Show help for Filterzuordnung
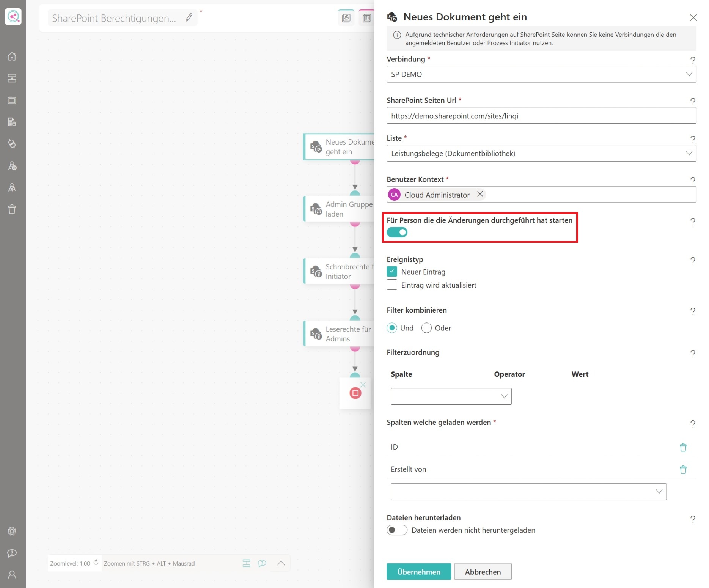The image size is (709, 588). point(693,354)
